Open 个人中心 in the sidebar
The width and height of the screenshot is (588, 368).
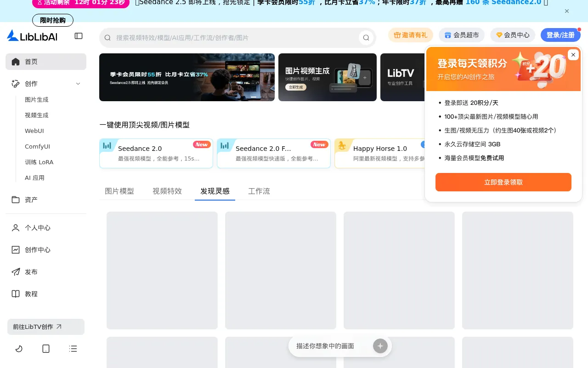[x=46, y=228]
